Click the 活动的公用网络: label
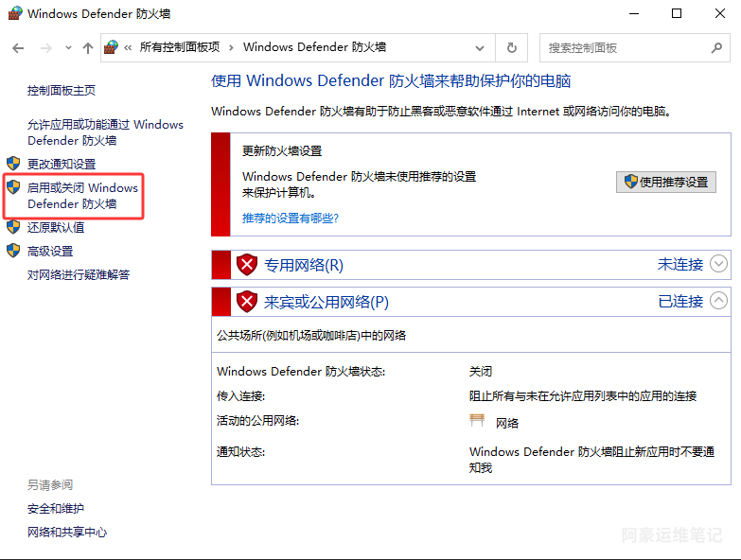This screenshot has width=741, height=560. 258,421
